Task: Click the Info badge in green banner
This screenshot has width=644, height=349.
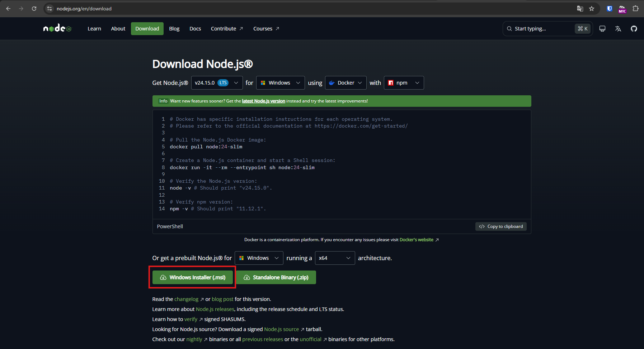Action: coord(163,101)
